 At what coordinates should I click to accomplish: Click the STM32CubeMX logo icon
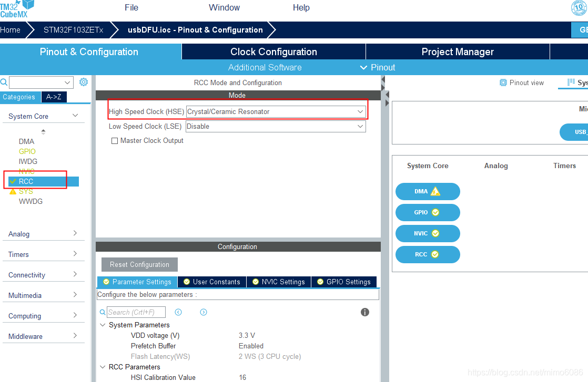pos(17,8)
